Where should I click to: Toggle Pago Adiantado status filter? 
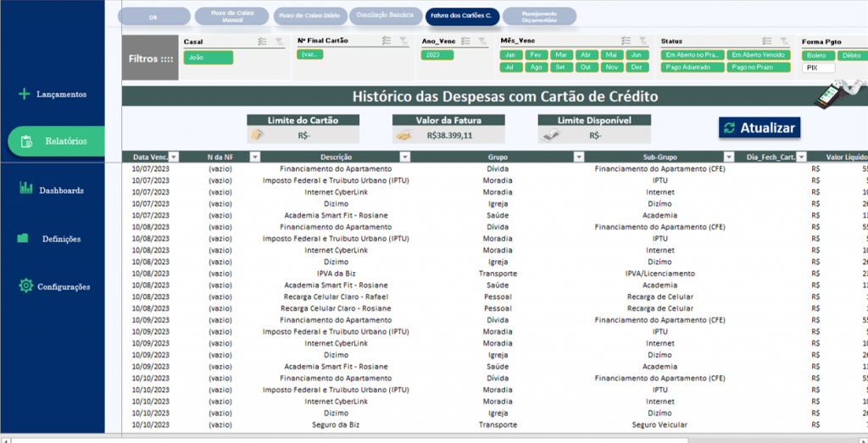pos(693,68)
